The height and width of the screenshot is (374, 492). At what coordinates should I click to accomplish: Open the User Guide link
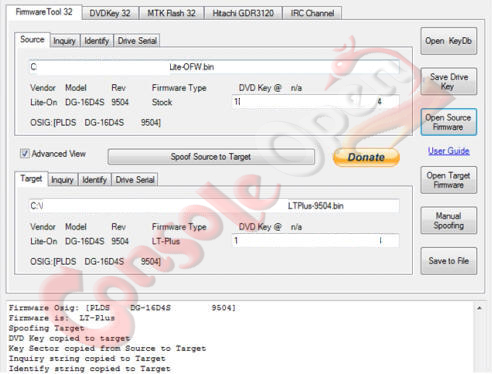pos(449,151)
